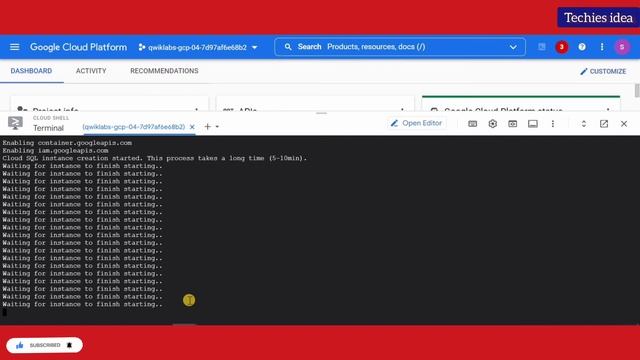
Task: Click the Cloud Shell terminal logo icon
Action: coord(16,123)
